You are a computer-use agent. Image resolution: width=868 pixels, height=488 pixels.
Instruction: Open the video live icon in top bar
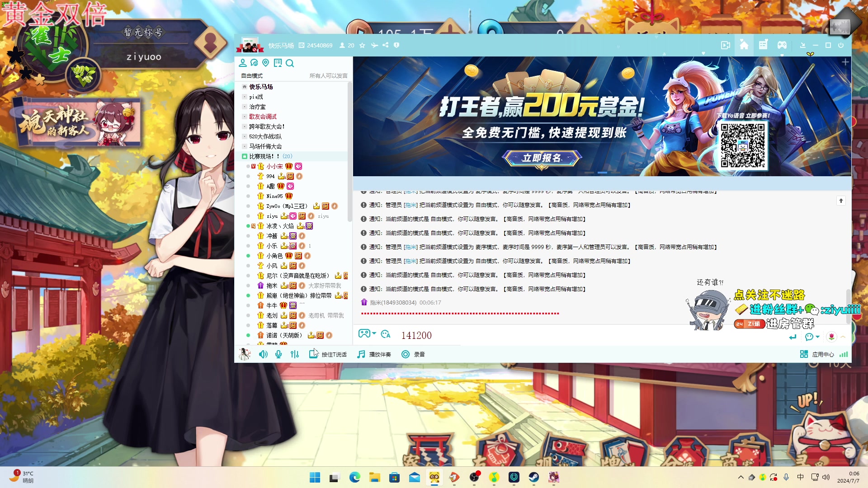(x=726, y=45)
